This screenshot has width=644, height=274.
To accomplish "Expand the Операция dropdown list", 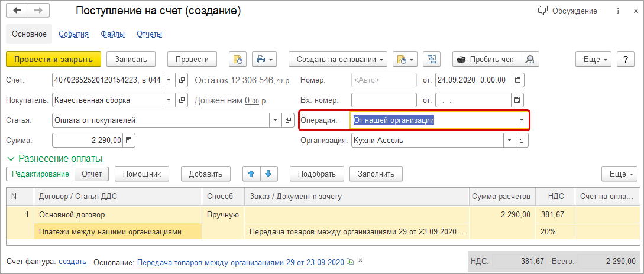I will coord(522,120).
